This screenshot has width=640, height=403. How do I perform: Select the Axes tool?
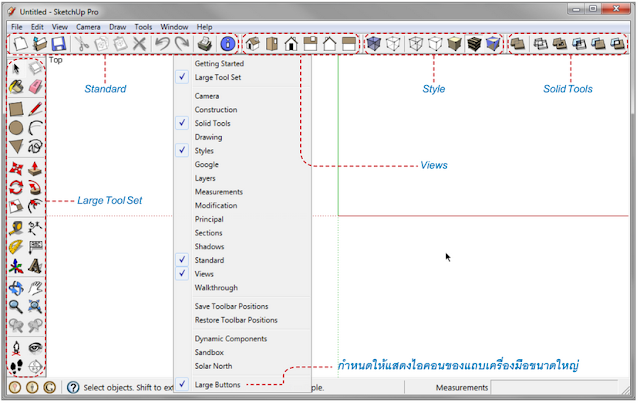16,266
